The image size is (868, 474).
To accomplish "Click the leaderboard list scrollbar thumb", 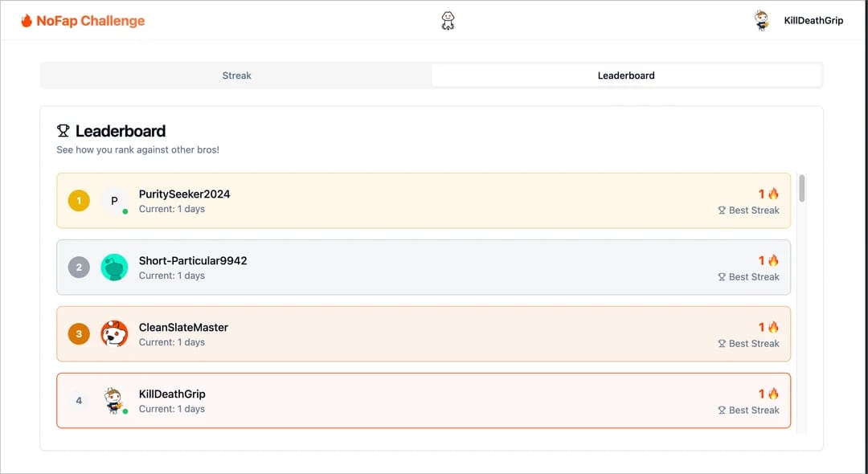I will [801, 188].
